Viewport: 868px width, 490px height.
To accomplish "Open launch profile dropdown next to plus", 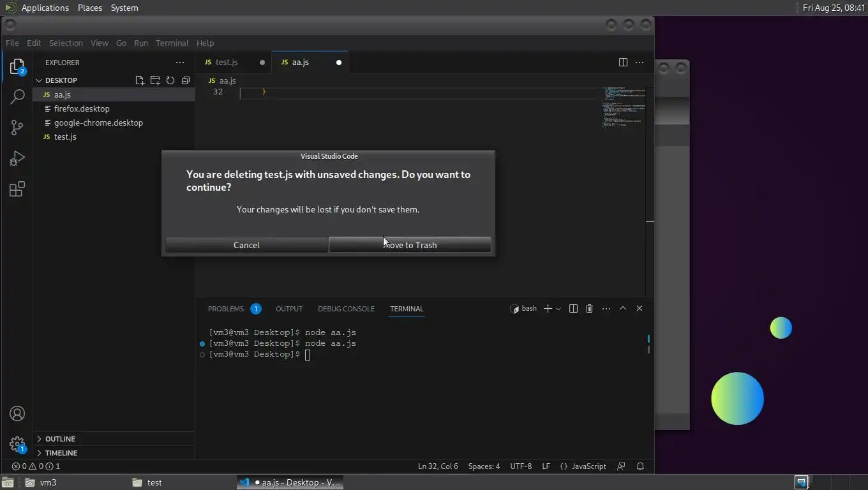I will 558,309.
